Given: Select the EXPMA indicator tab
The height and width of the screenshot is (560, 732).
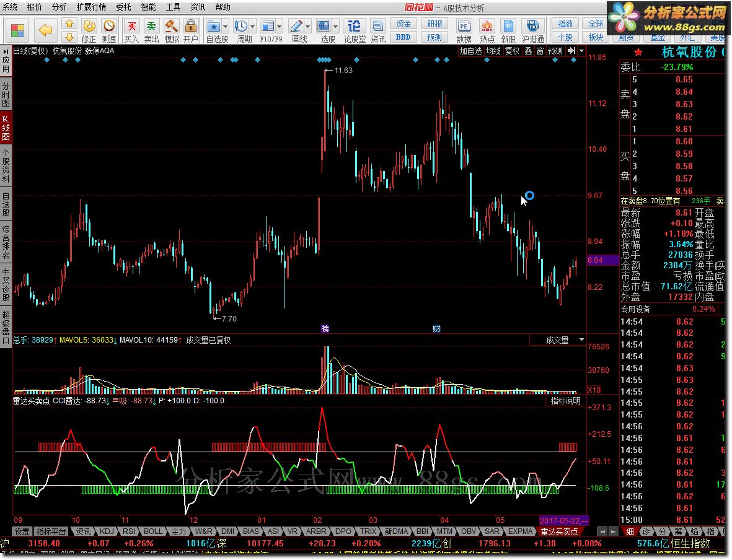Looking at the screenshot, I should tap(520, 531).
